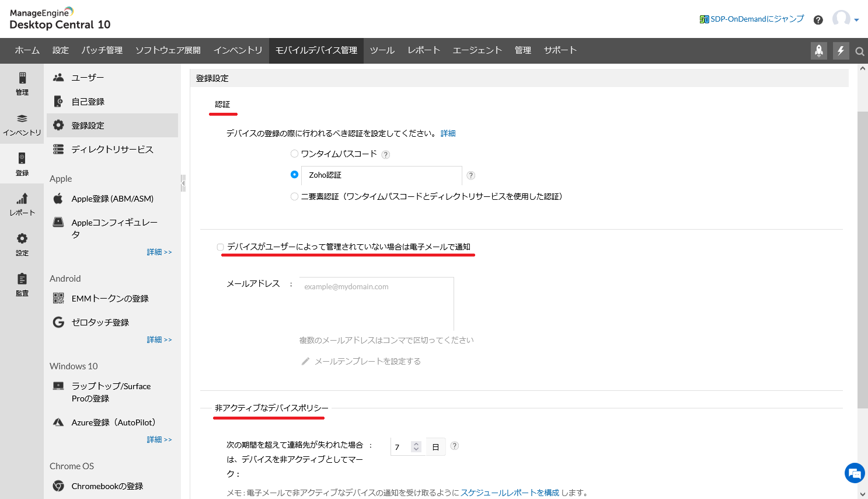Adjust the inactive days spinner arrows
The height and width of the screenshot is (499, 868).
coord(416,447)
